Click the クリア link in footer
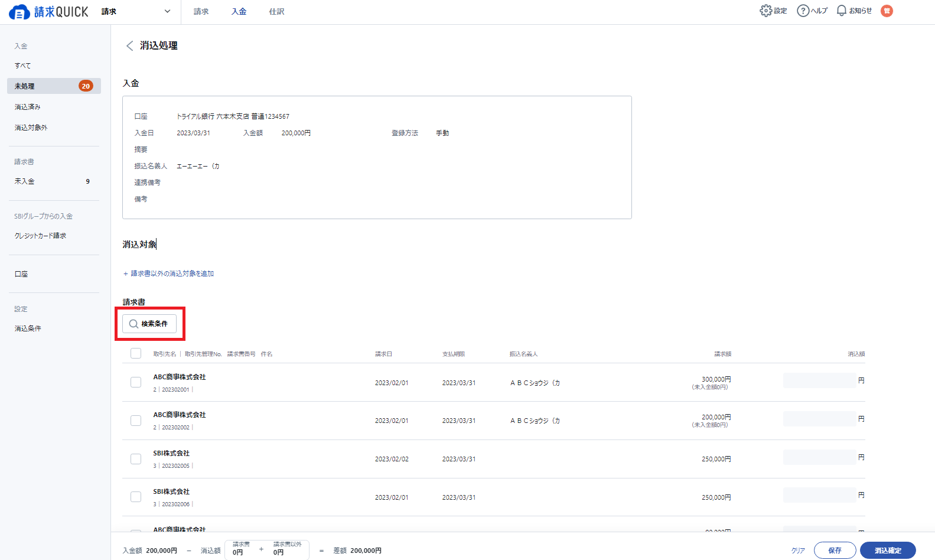This screenshot has height=560, width=935. tap(798, 550)
